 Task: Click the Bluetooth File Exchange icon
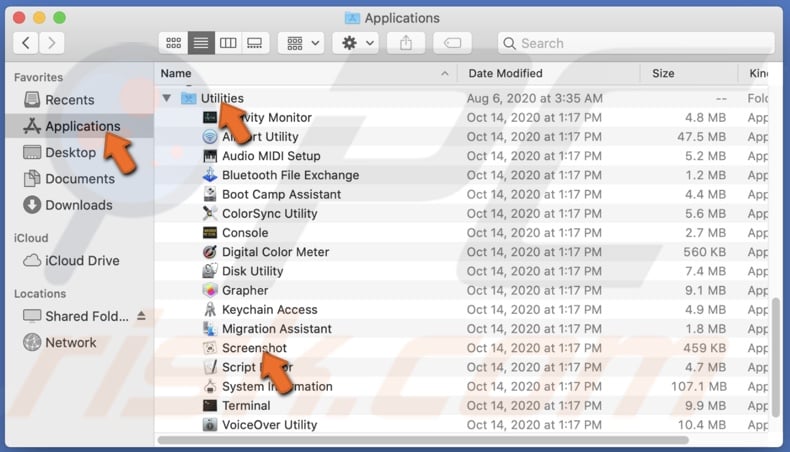tap(210, 175)
